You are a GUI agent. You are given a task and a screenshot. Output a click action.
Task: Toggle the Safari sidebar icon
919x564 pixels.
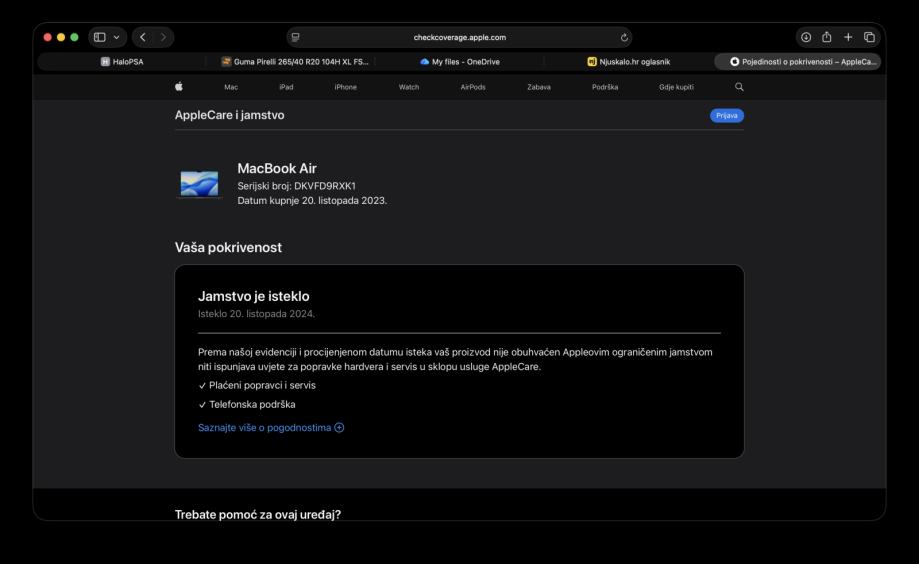coord(100,37)
